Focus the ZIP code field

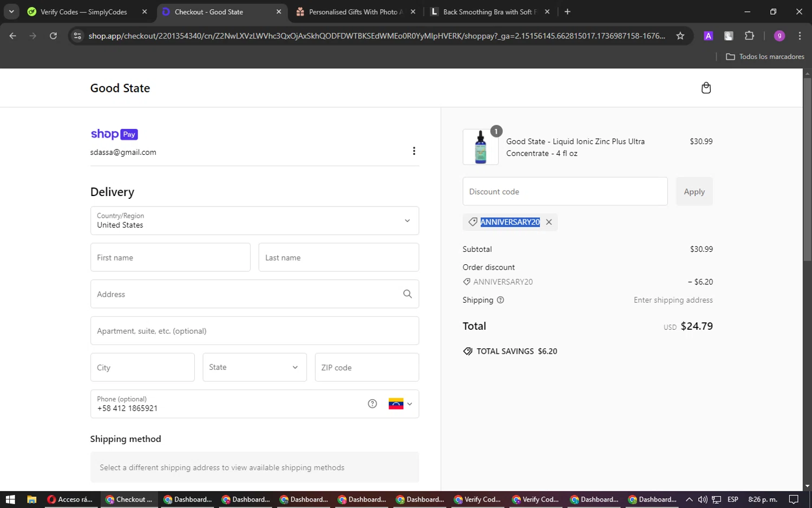click(x=367, y=367)
